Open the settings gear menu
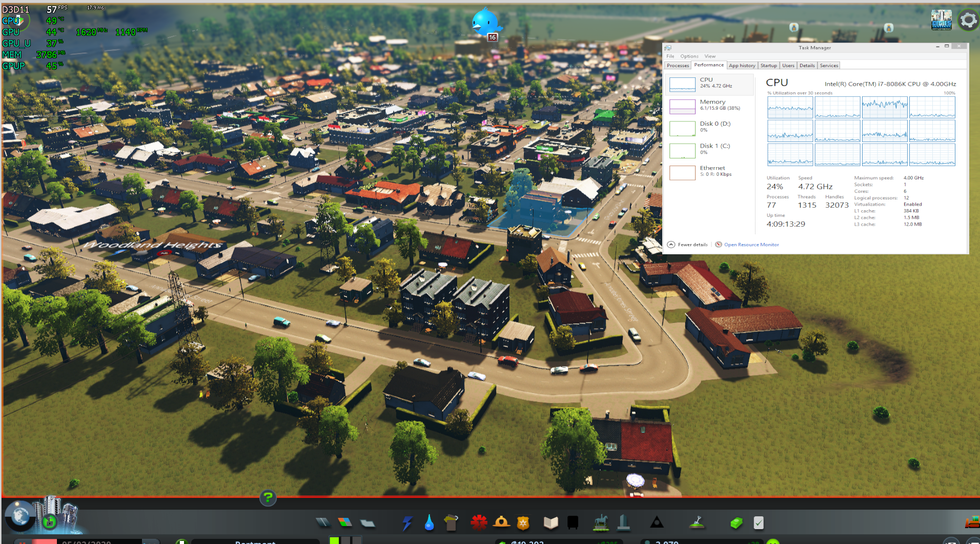This screenshot has height=544, width=980. coord(968,20)
